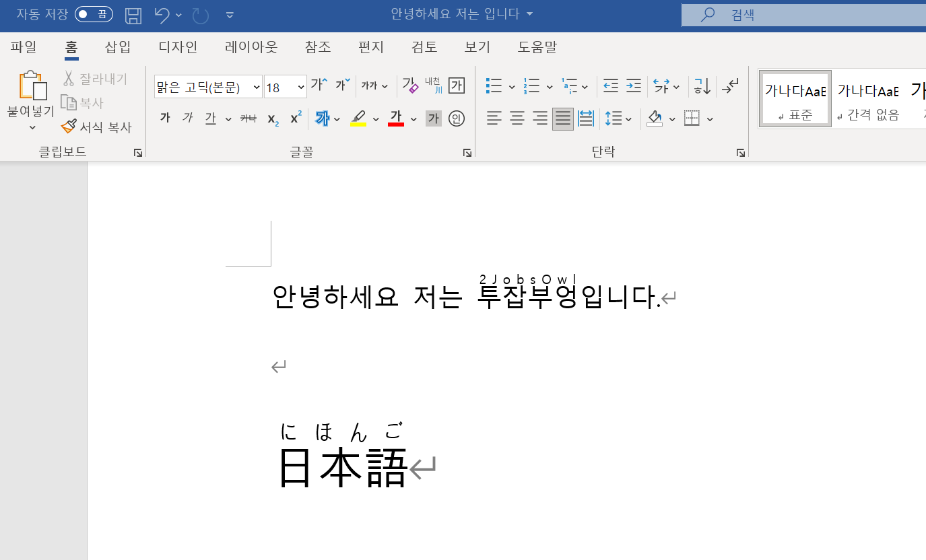This screenshot has width=926, height=560.
Task: Apply paragraph shading paint bucket
Action: 655,118
